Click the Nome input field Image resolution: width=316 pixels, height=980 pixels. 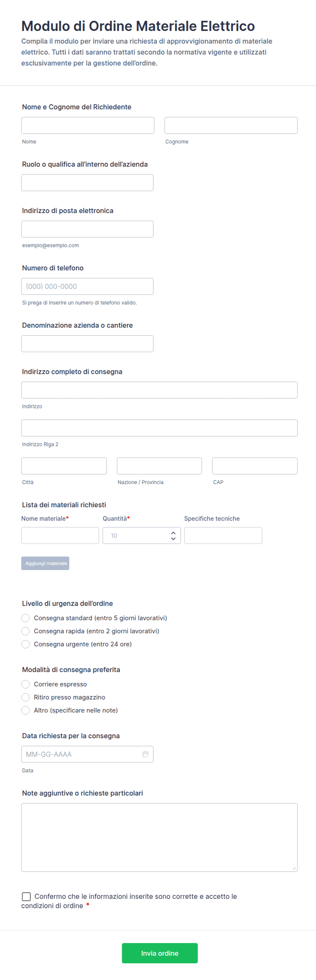(87, 125)
